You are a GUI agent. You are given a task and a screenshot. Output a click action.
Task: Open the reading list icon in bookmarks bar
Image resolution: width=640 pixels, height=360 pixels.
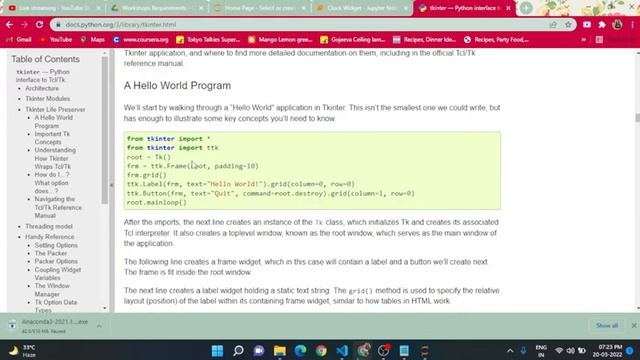click(x=599, y=40)
